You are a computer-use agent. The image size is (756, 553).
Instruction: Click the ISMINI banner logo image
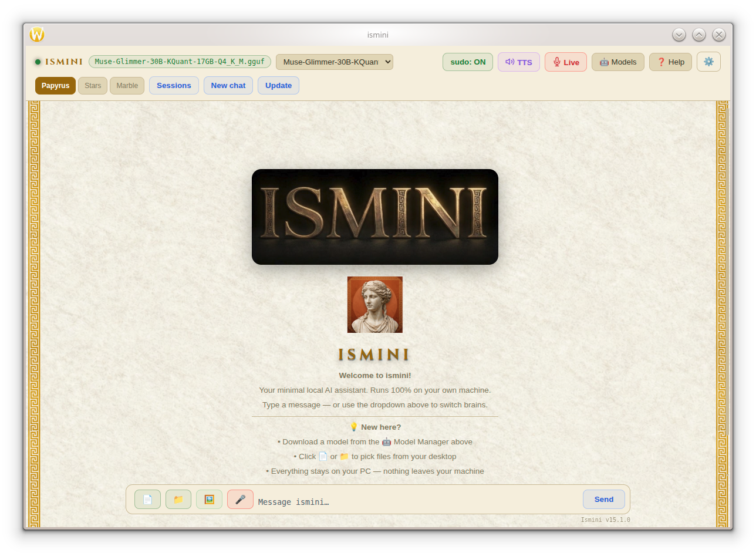(x=375, y=217)
